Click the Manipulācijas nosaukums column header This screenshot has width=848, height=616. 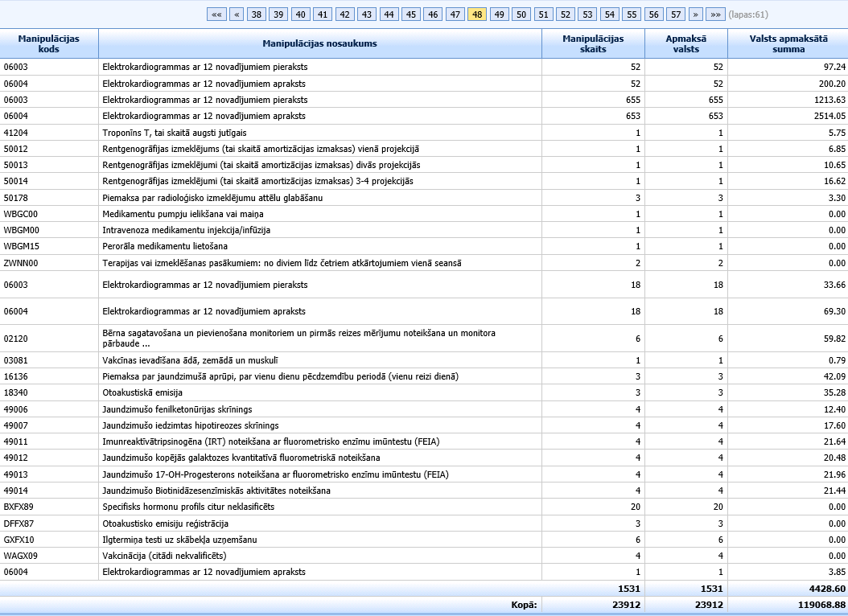319,43
